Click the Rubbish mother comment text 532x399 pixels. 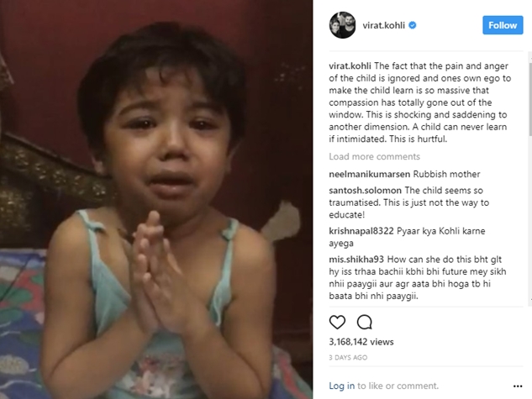[446, 174]
